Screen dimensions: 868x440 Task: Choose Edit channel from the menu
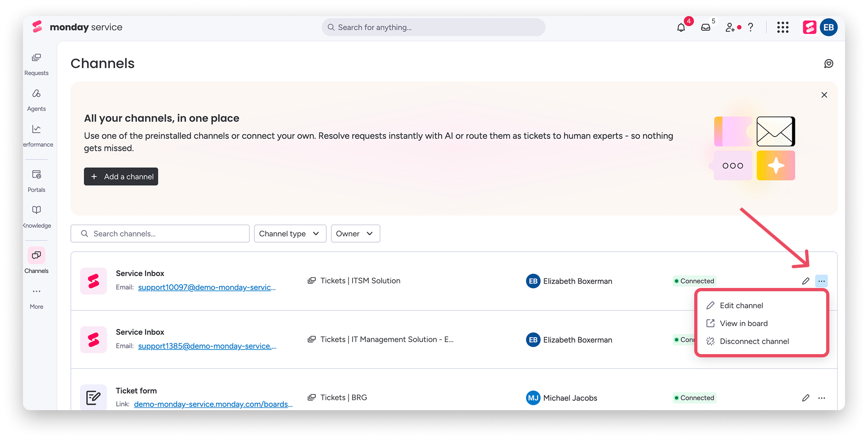pyautogui.click(x=741, y=305)
